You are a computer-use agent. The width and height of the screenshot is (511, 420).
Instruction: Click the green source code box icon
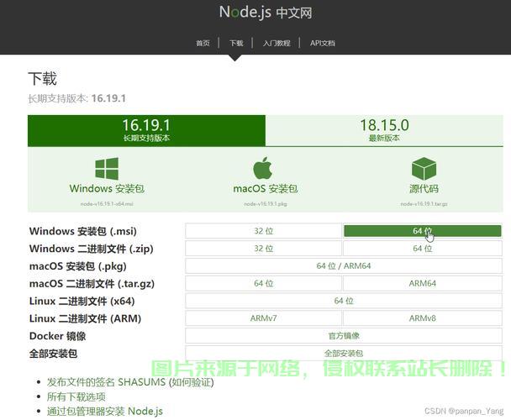point(423,169)
